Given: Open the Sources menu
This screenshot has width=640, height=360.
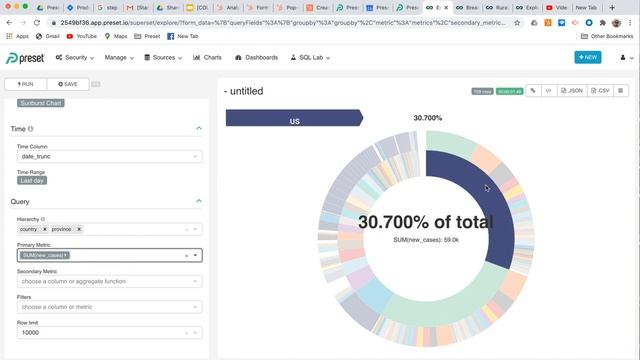Looking at the screenshot, I should tap(163, 58).
